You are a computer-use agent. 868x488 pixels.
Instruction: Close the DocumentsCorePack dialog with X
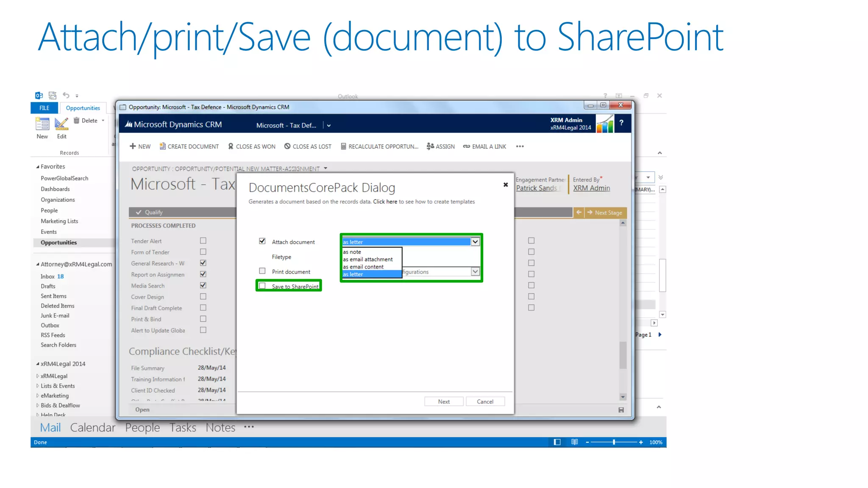506,185
